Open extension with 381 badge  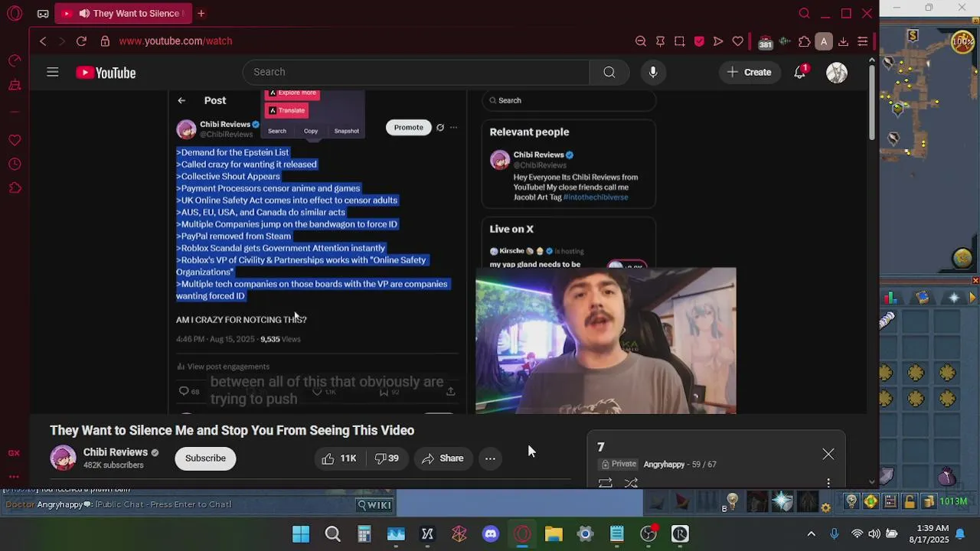(x=765, y=42)
